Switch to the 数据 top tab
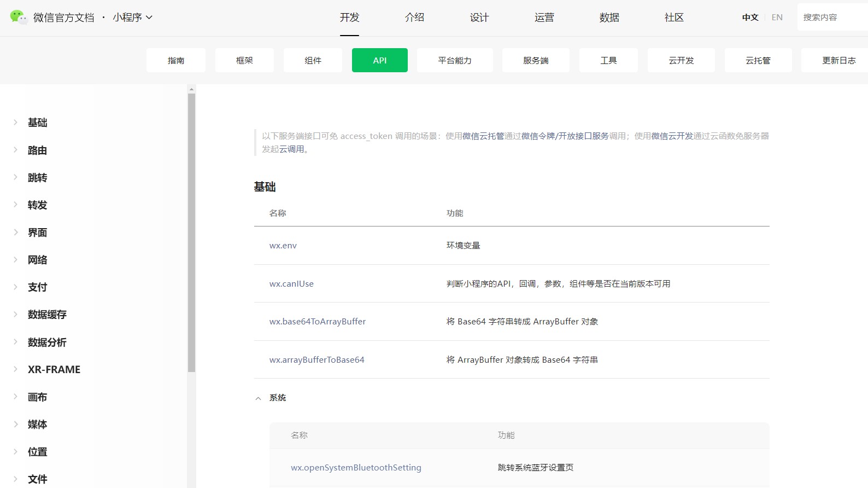This screenshot has height=488, width=868. 609,18
